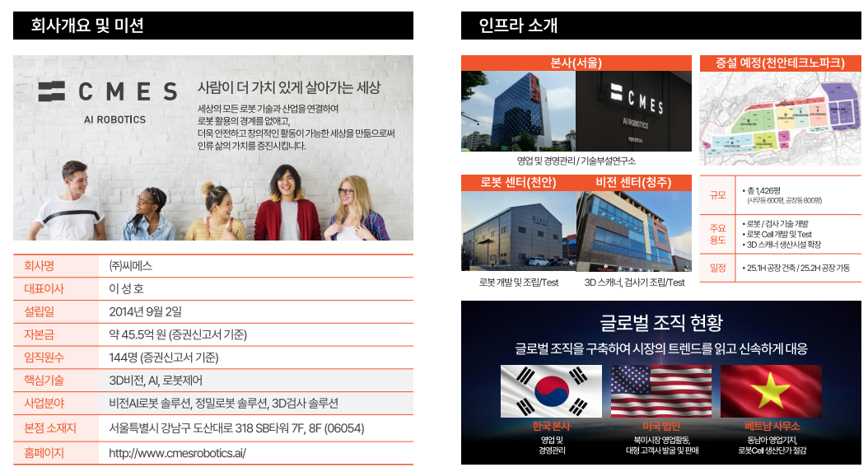Click the '본점 소재지' row label
Viewport: 868px width, 472px height.
pos(49,428)
